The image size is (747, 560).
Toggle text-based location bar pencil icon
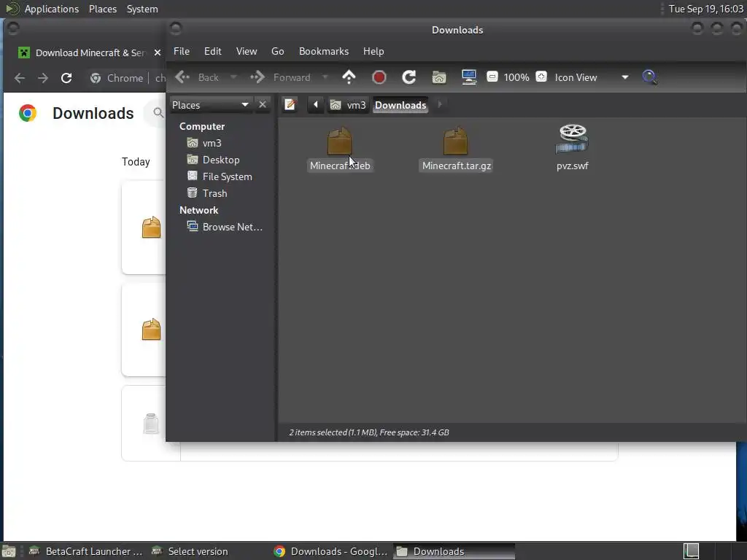290,104
